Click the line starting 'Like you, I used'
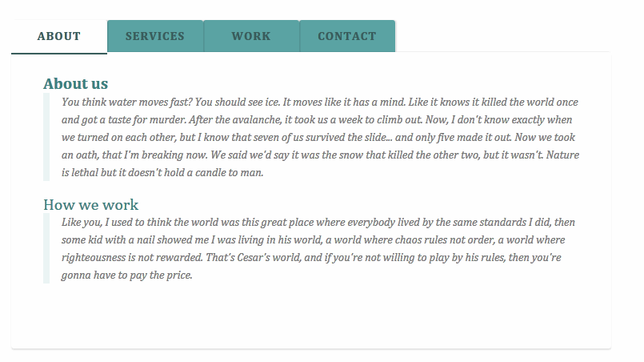644x362 pixels. [x=318, y=222]
